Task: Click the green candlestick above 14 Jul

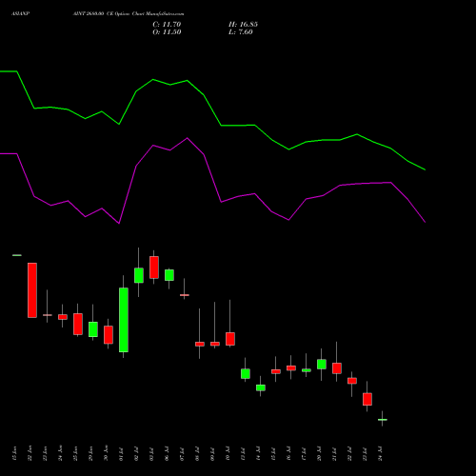Action: click(261, 387)
